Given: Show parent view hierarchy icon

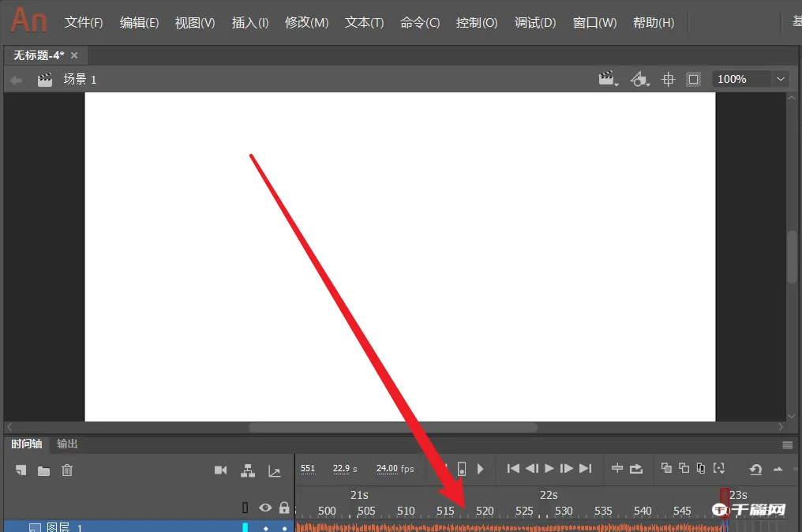Looking at the screenshot, I should [x=248, y=470].
